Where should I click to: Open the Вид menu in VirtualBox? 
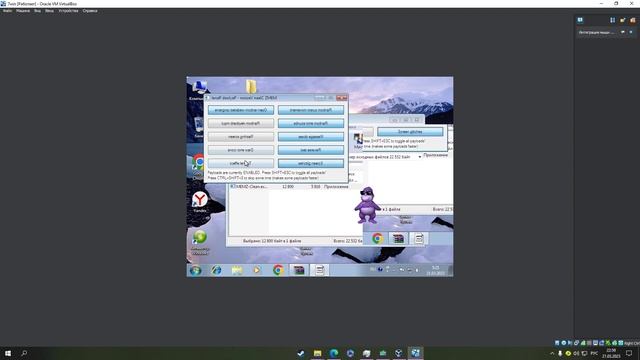tap(38, 11)
